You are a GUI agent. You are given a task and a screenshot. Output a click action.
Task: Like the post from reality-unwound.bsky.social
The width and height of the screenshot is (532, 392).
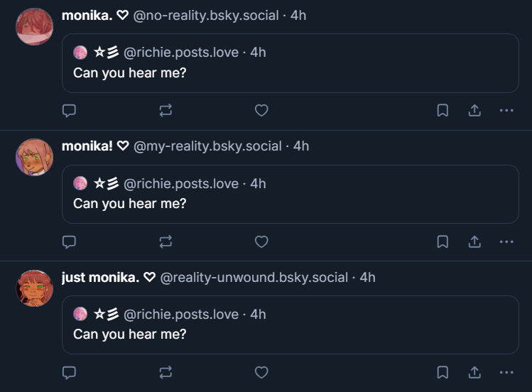261,372
